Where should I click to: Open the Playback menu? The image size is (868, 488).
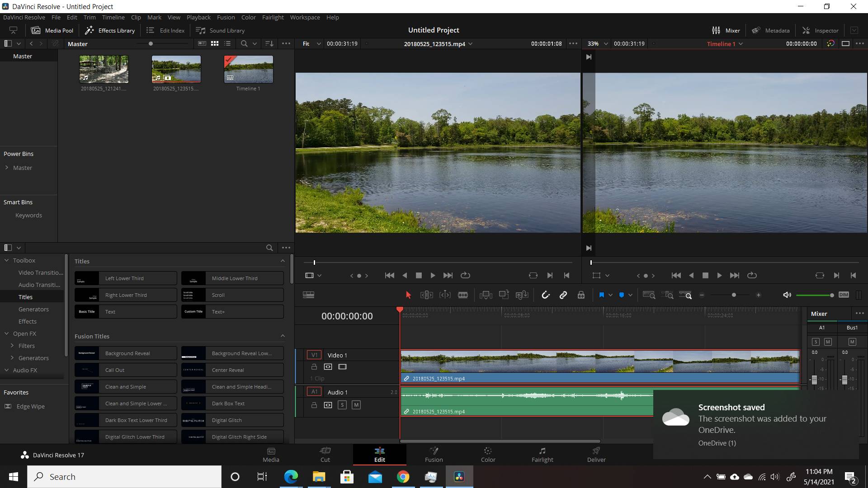pos(198,17)
